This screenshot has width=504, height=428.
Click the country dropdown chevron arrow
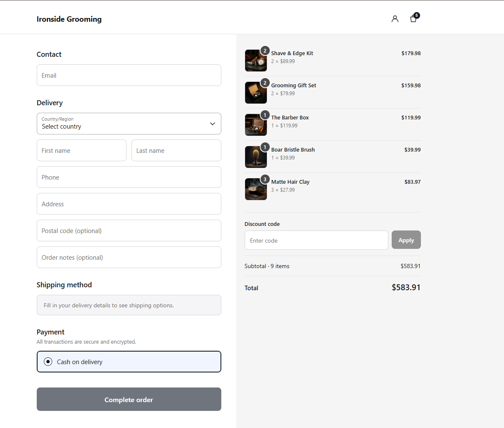pos(213,124)
